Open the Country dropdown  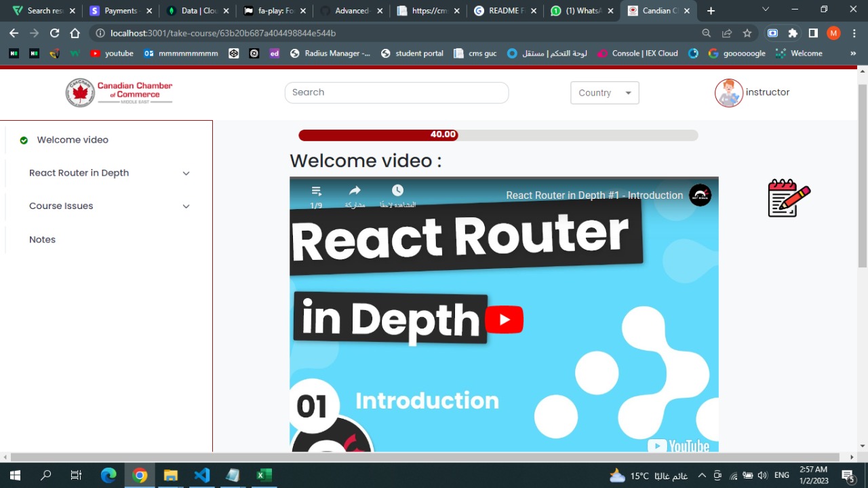point(605,93)
